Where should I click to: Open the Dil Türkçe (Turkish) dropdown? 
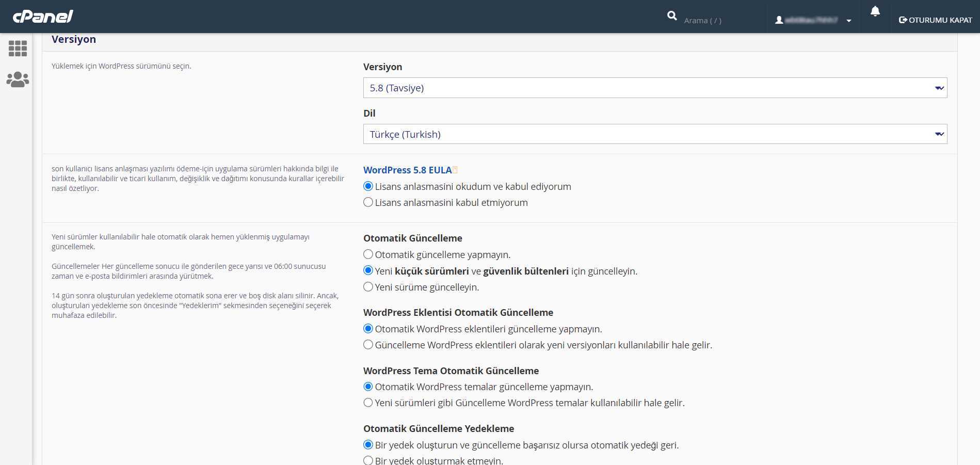(655, 134)
